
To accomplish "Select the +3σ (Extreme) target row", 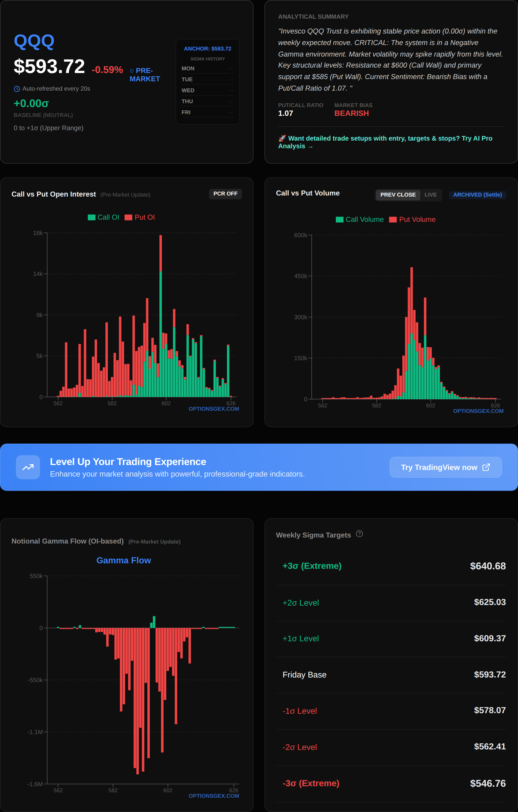I will (x=391, y=566).
